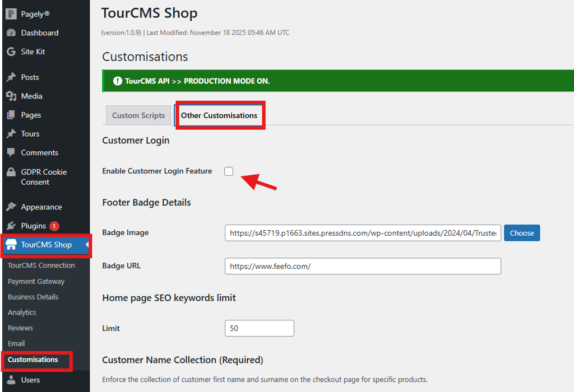Click the Choose button for Badge Image

click(x=522, y=233)
